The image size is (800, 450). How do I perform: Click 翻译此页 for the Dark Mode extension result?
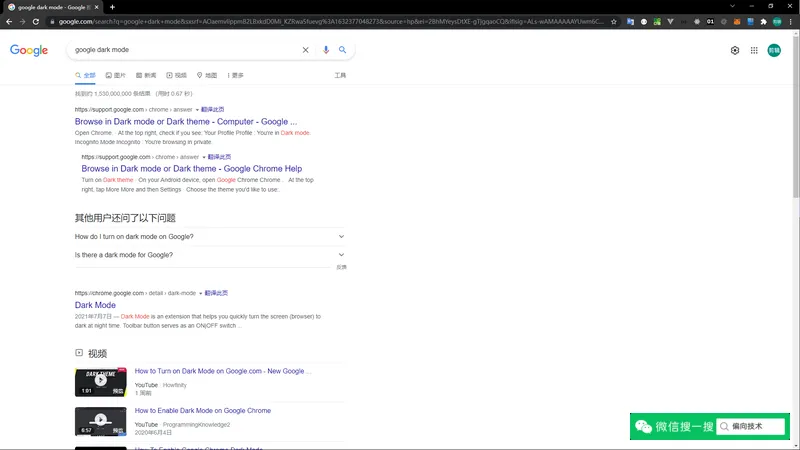[x=216, y=293]
